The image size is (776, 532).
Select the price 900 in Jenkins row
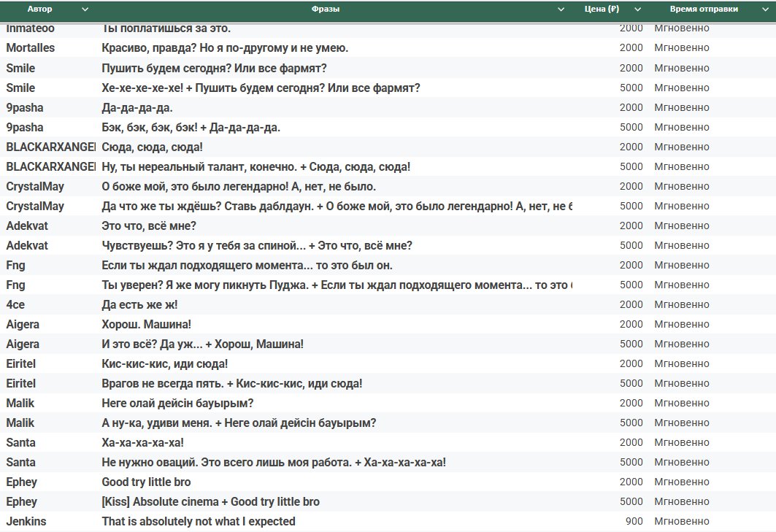coord(634,522)
